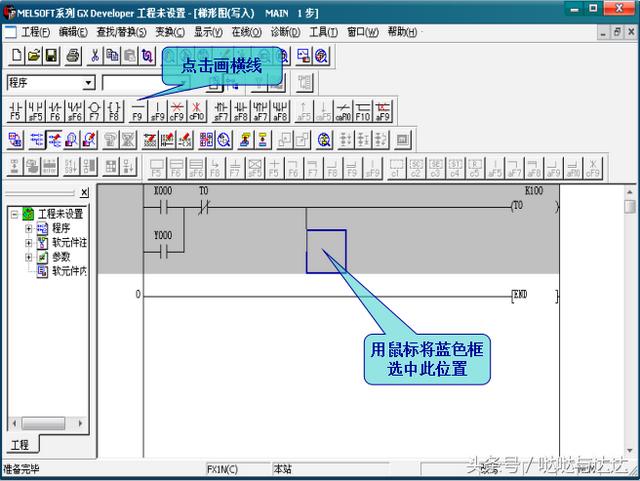Insert parallel rising pulse contact (aF7)
The image size is (640, 481).
pyautogui.click(x=260, y=111)
